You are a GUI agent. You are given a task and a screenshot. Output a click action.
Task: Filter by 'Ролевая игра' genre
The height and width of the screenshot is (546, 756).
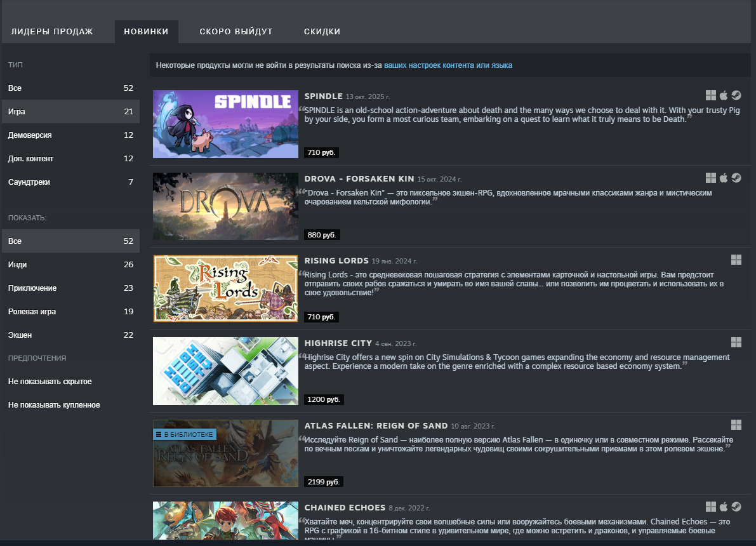[32, 312]
